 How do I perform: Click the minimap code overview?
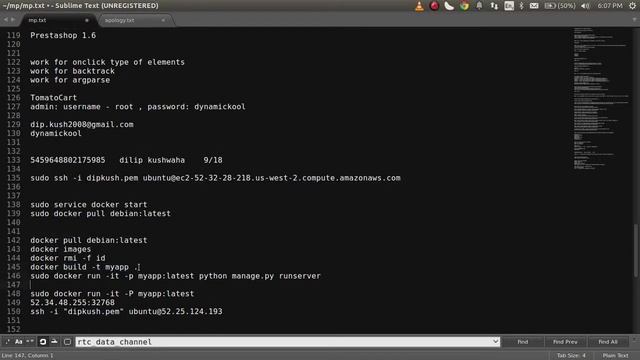pos(601,99)
